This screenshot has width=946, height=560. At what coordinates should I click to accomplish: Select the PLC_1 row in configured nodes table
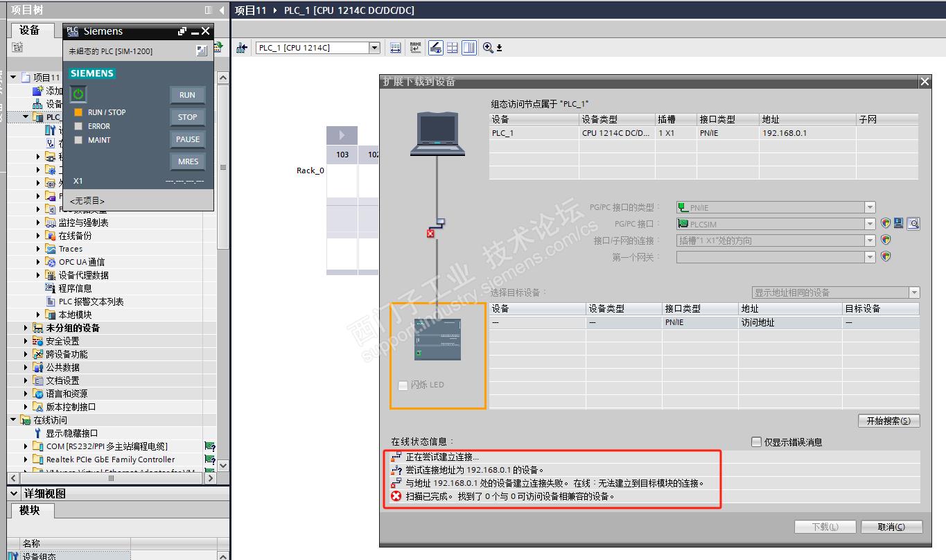[704, 133]
